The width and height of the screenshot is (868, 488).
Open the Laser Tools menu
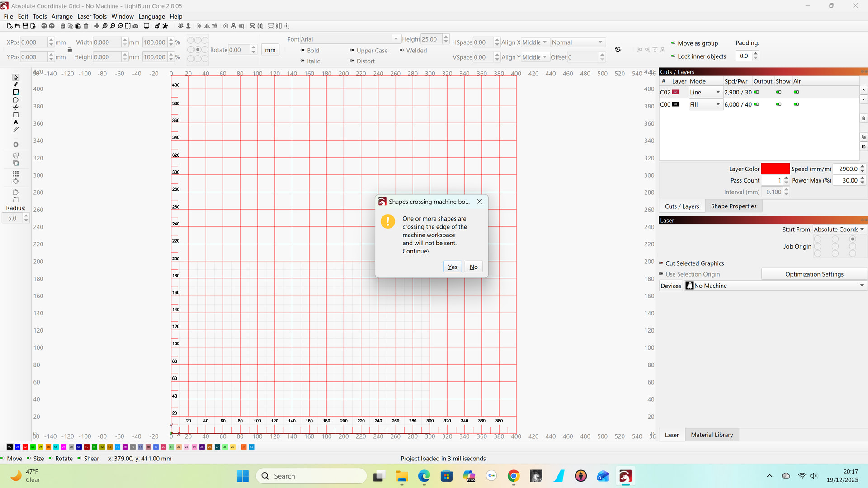(92, 16)
